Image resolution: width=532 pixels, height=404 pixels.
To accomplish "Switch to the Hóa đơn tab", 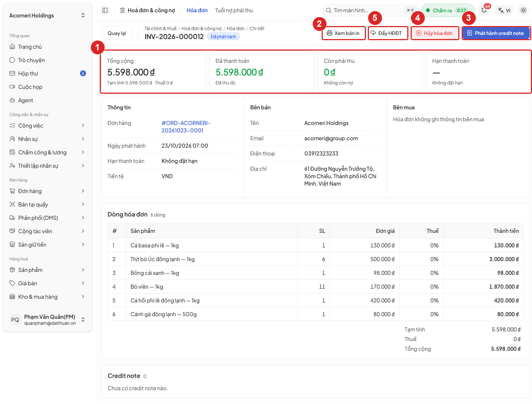I will 197,10.
